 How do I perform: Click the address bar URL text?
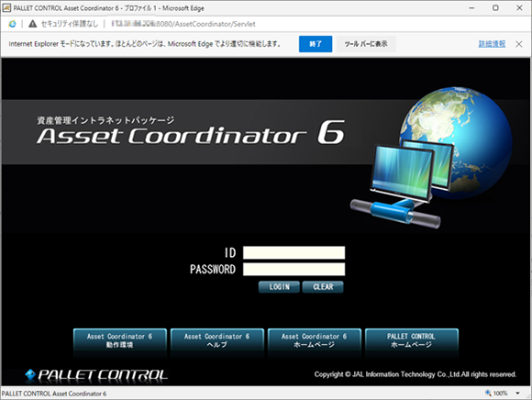[183, 24]
